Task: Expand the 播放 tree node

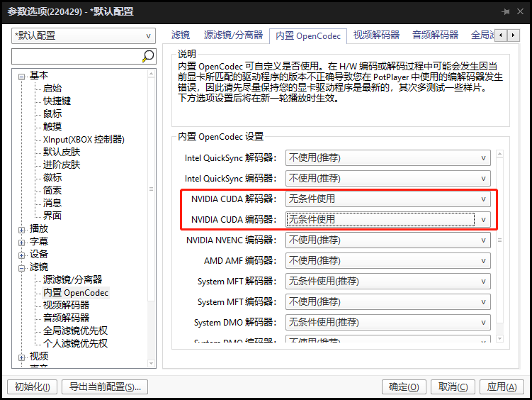Action: click(x=21, y=230)
